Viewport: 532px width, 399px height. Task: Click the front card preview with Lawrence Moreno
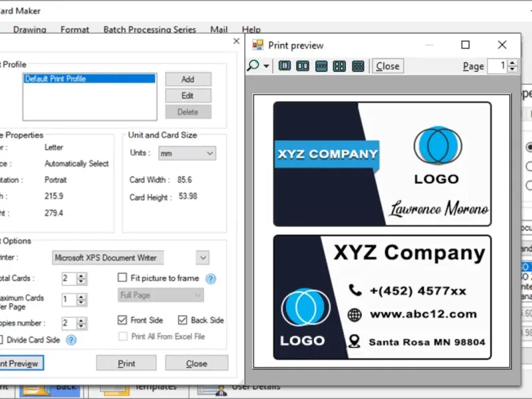382,164
